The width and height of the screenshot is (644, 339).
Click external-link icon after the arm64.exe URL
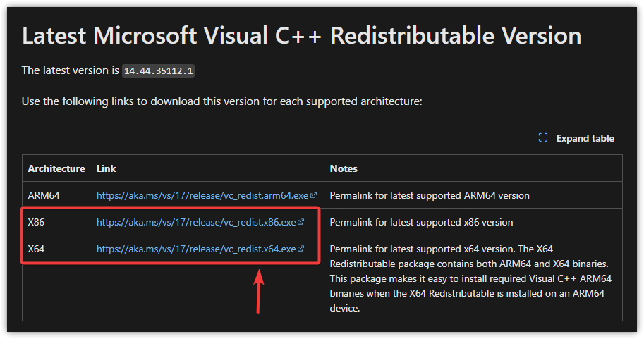pos(314,195)
